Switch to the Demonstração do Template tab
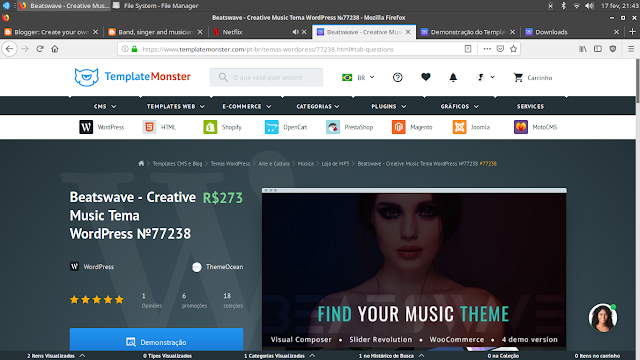640x360 pixels. pyautogui.click(x=467, y=32)
